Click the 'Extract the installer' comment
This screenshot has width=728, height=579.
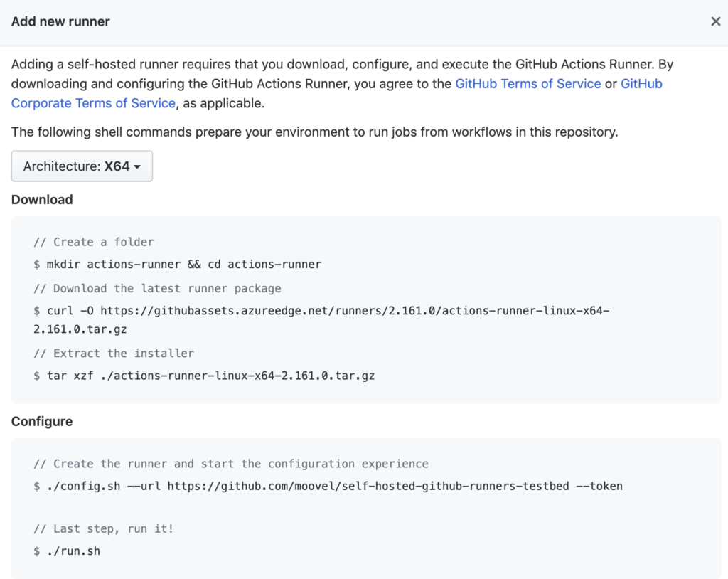(x=114, y=354)
